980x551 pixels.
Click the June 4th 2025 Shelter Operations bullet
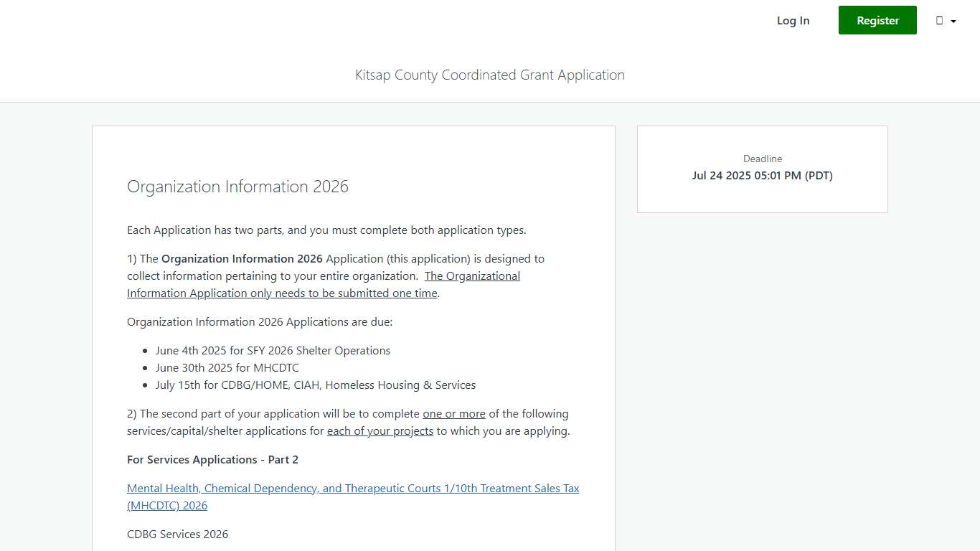(x=273, y=350)
